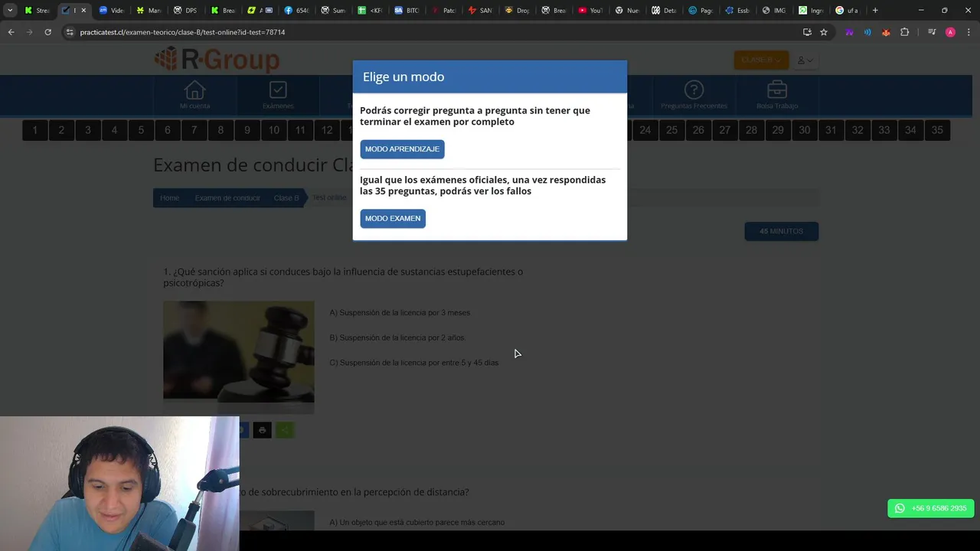This screenshot has height=551, width=980.
Task: Select answer 'Un objeto que está cubierto parece más cercano'
Action: pos(417,523)
